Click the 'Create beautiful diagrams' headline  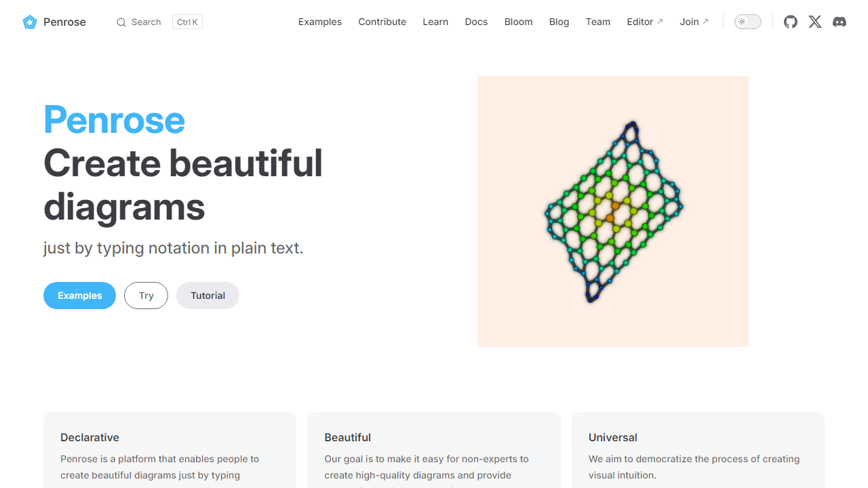[x=183, y=184]
